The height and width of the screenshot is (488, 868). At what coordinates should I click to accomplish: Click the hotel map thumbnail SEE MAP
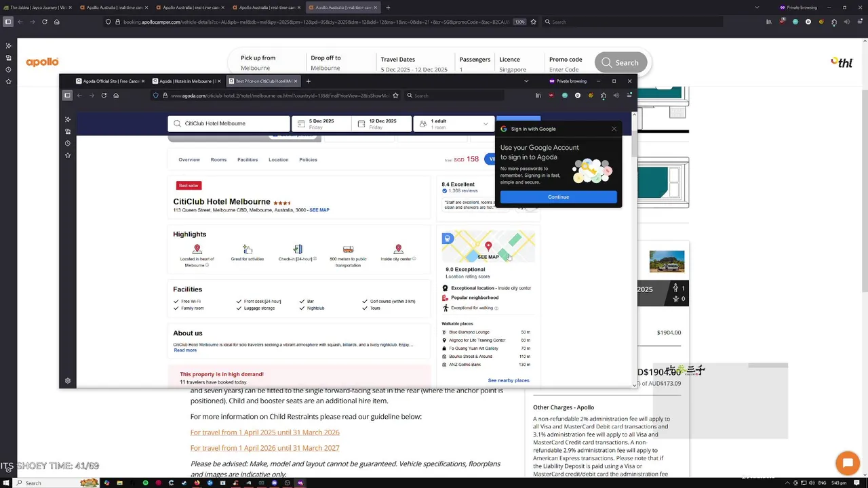(488, 247)
